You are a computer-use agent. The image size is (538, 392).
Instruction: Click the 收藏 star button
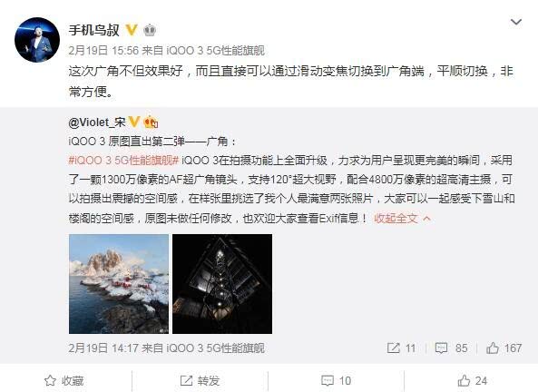[64, 381]
